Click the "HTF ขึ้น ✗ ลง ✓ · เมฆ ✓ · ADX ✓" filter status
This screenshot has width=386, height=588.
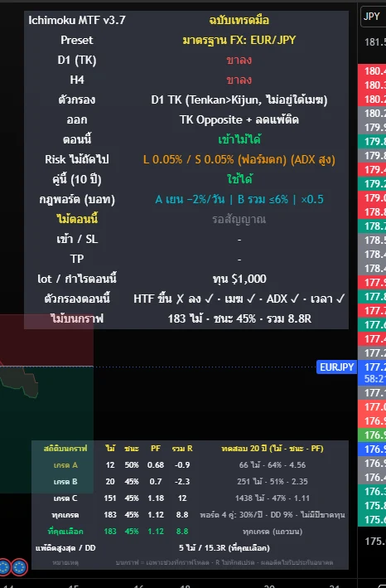click(x=216, y=299)
